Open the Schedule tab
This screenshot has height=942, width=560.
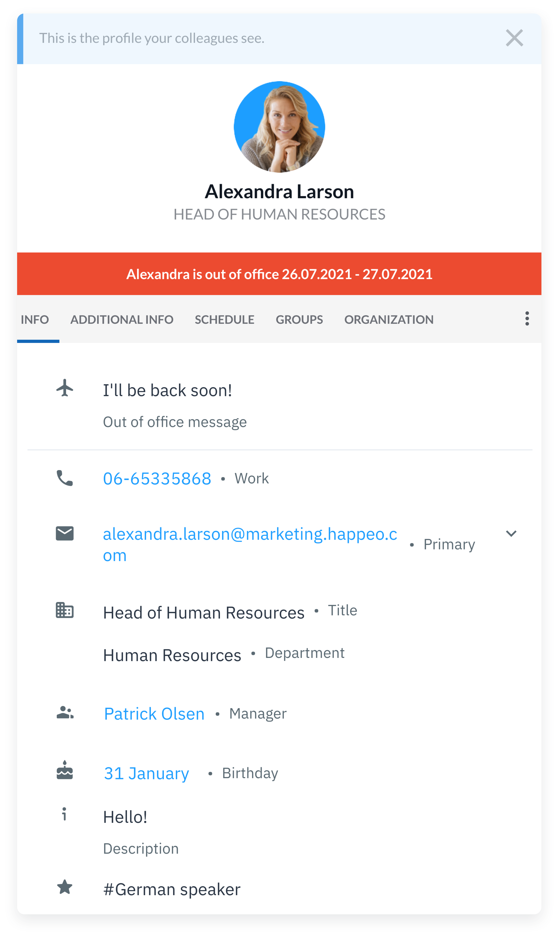(x=224, y=319)
